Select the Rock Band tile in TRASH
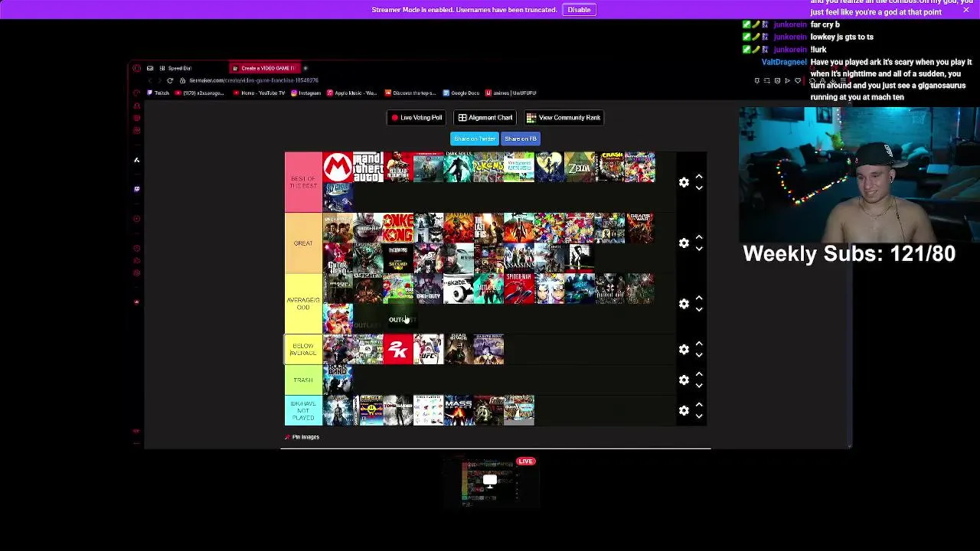980x551 pixels. click(338, 380)
